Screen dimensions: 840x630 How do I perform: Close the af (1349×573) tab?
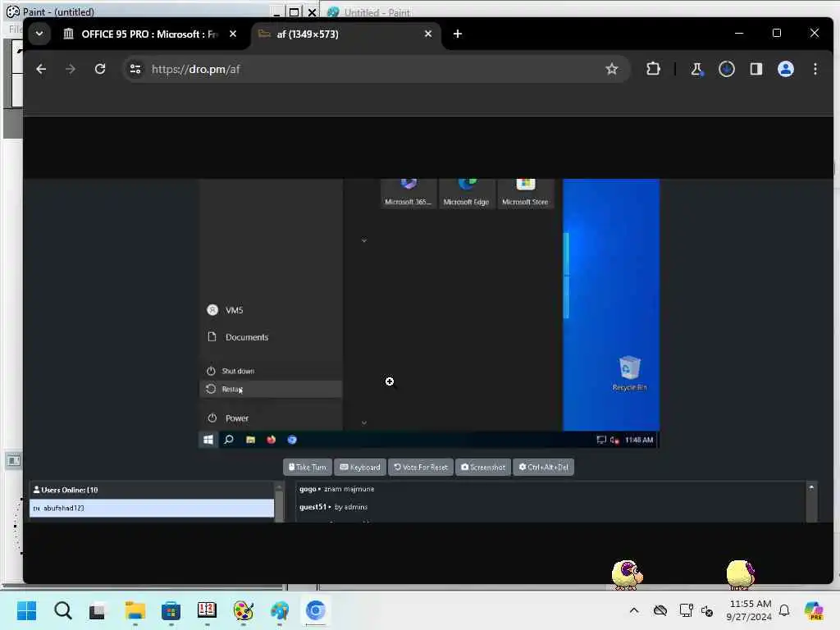tap(428, 34)
